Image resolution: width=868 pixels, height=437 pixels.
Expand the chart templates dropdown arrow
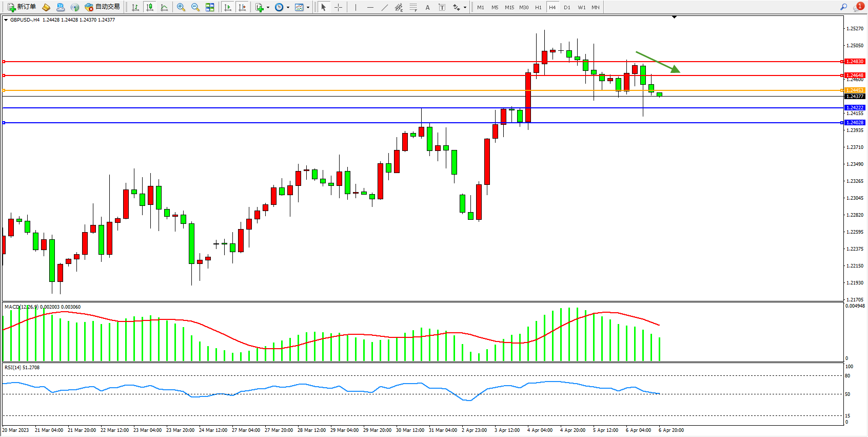tap(308, 7)
